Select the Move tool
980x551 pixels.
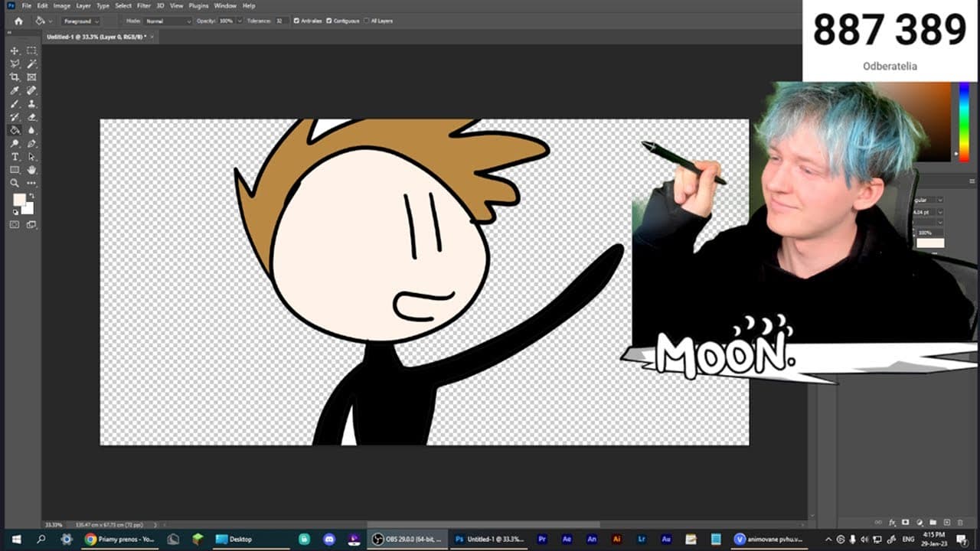pyautogui.click(x=15, y=51)
